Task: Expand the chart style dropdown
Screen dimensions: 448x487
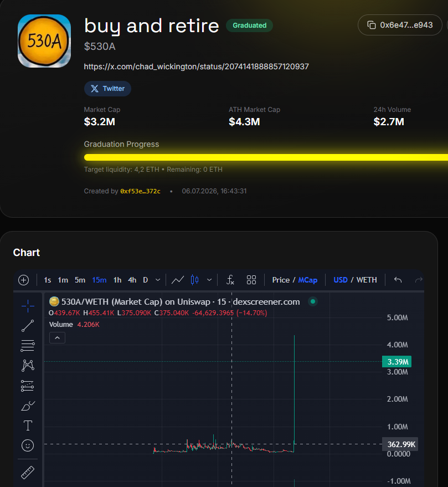Action: coord(209,280)
